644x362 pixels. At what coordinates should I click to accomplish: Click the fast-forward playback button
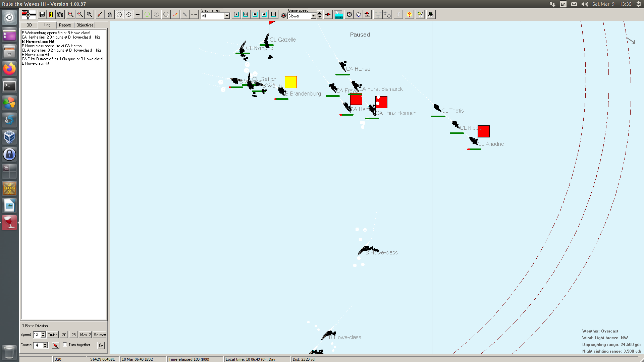pyautogui.click(x=264, y=14)
